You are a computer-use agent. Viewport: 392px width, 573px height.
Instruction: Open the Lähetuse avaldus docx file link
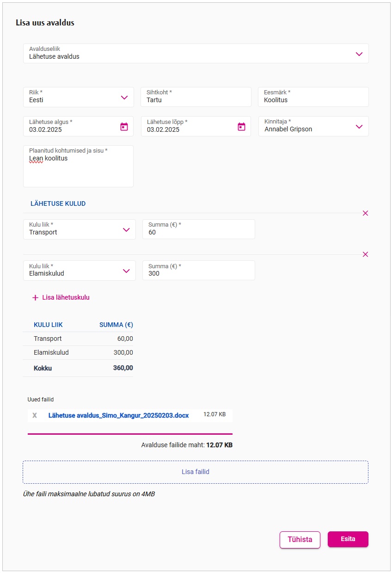click(x=118, y=415)
